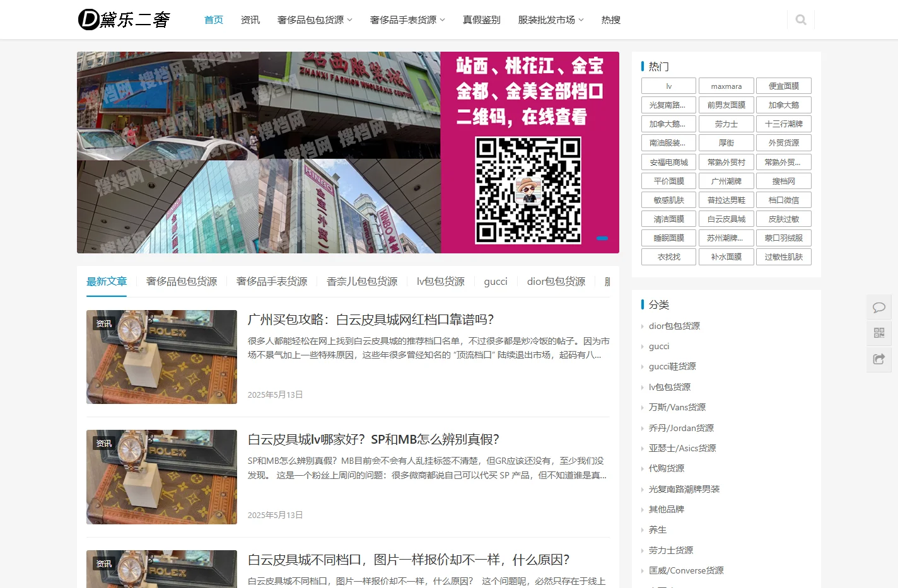Open the chat bubble floating icon

(x=879, y=308)
